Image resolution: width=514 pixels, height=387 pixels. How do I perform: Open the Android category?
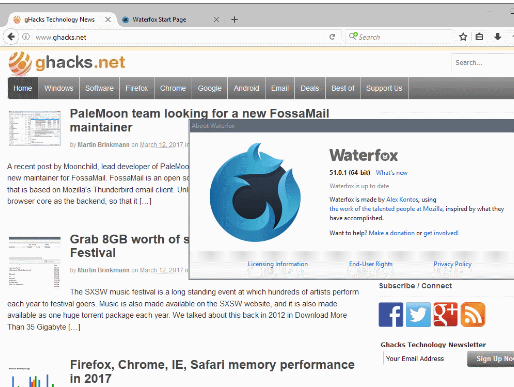point(246,88)
